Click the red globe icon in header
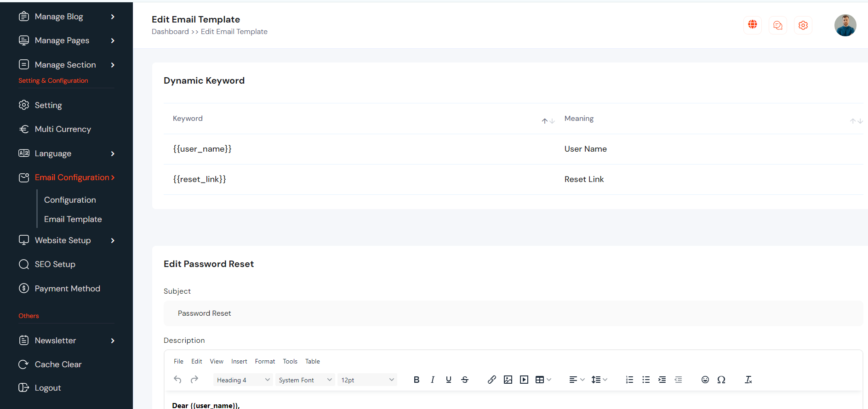 click(x=753, y=25)
